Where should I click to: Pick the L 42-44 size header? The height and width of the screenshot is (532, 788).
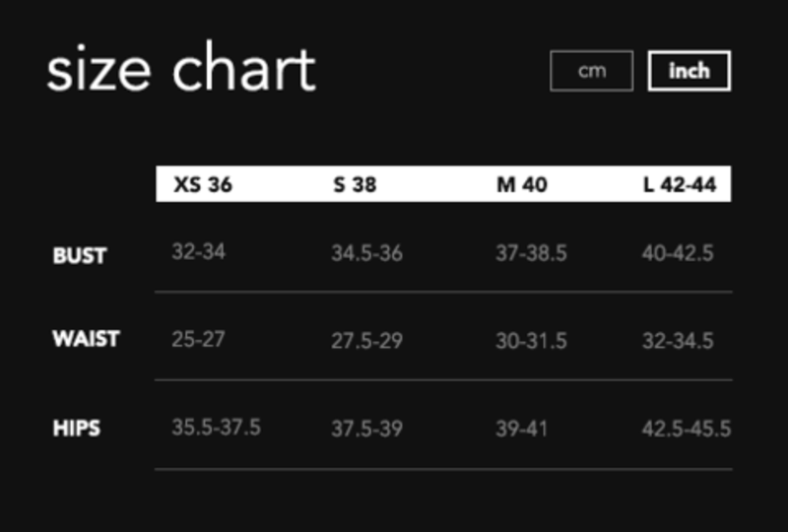[680, 184]
